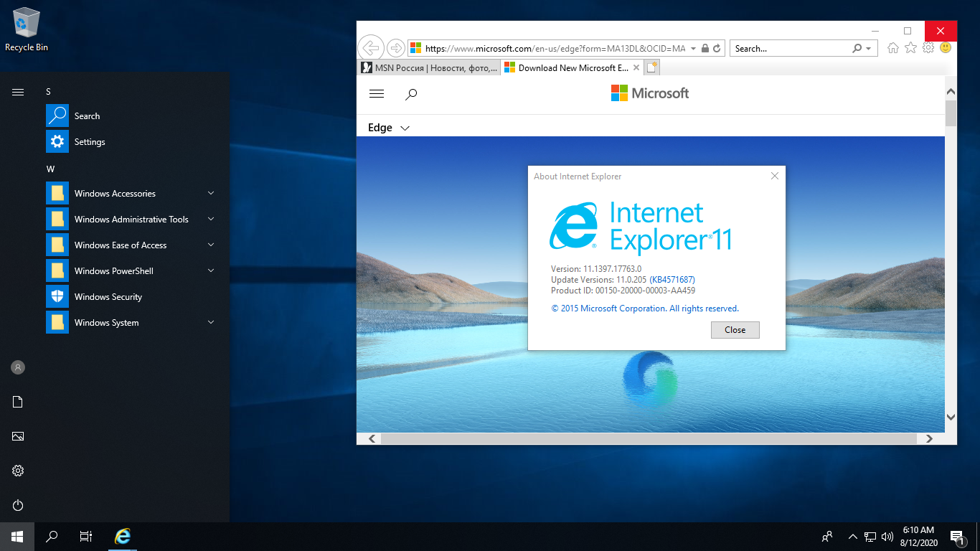Close About Internet Explorer dialog with X
The height and width of the screenshot is (551, 980).
[x=775, y=176]
